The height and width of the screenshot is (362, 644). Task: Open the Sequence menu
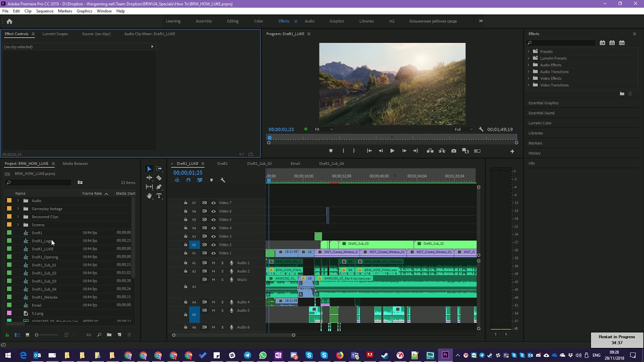click(x=45, y=11)
